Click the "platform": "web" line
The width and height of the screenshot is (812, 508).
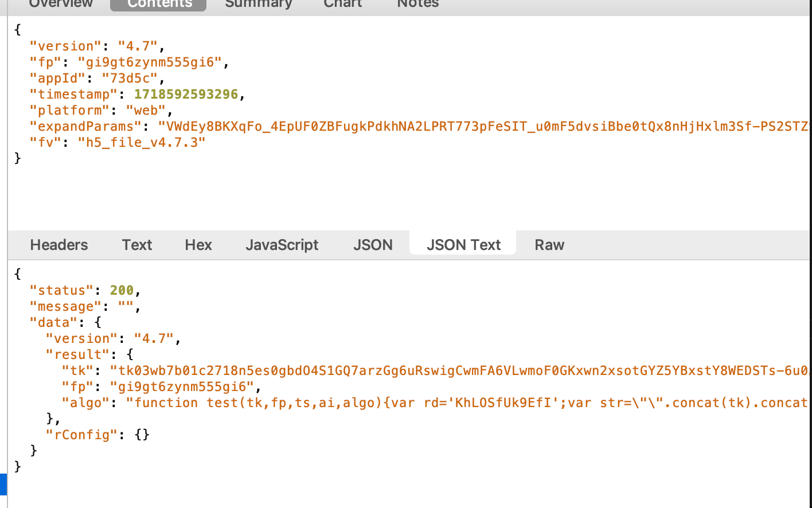(101, 110)
